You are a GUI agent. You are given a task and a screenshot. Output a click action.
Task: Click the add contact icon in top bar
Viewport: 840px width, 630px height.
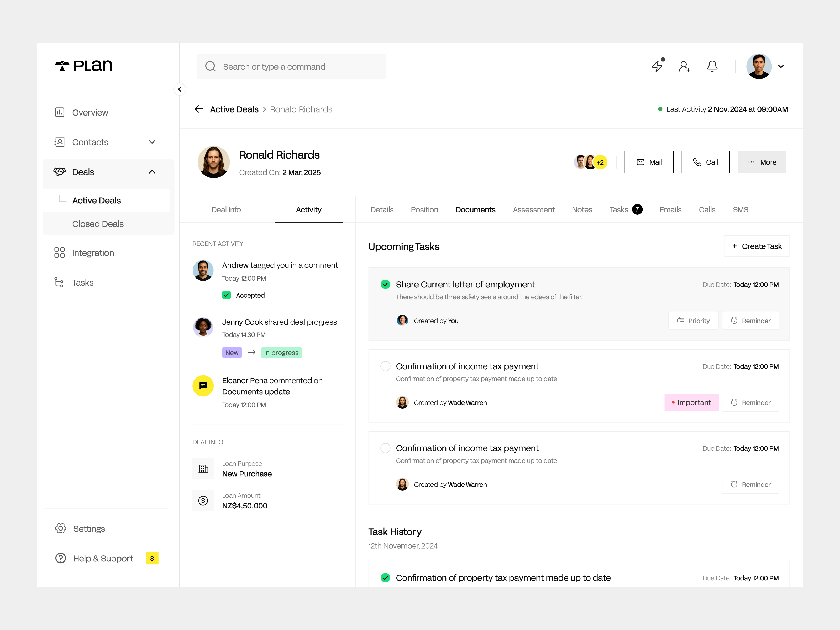[x=685, y=66]
